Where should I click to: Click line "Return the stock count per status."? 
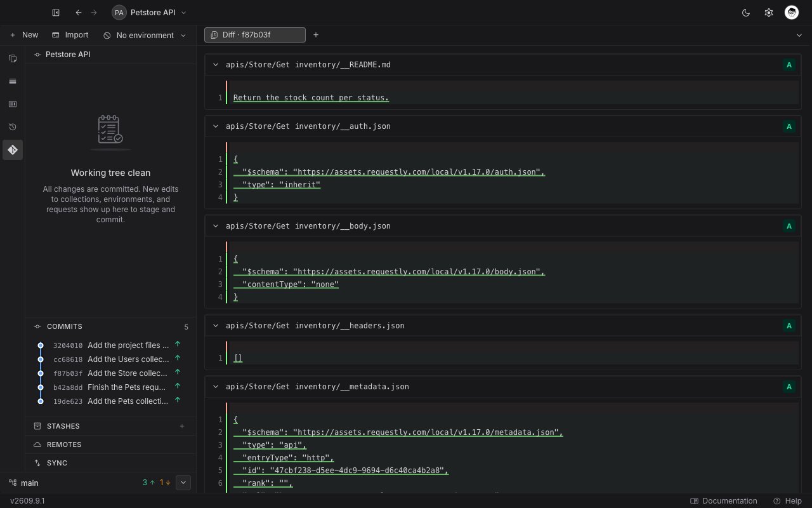[311, 98]
